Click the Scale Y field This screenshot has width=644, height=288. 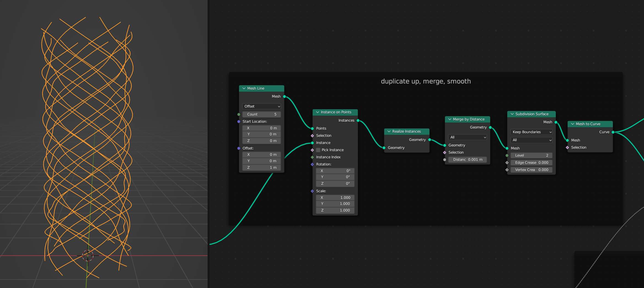tap(335, 204)
